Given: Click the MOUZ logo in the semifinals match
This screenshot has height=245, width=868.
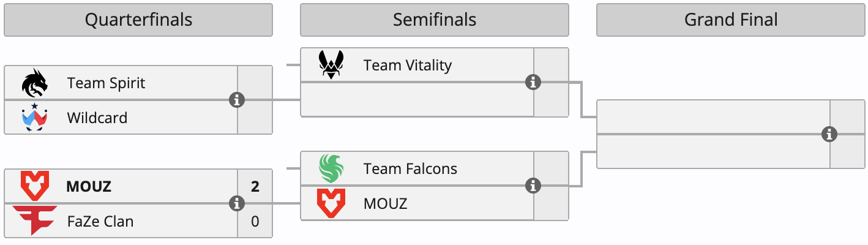Looking at the screenshot, I should [331, 203].
